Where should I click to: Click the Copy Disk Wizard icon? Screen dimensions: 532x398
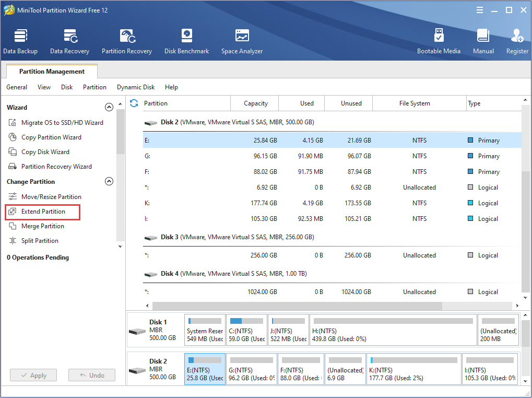(12, 151)
